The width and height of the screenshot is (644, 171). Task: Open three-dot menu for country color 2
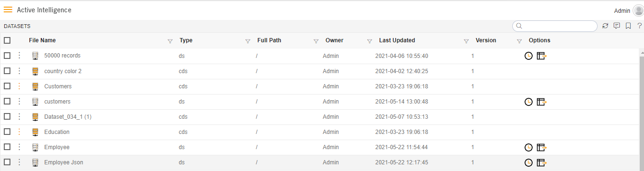19,71
